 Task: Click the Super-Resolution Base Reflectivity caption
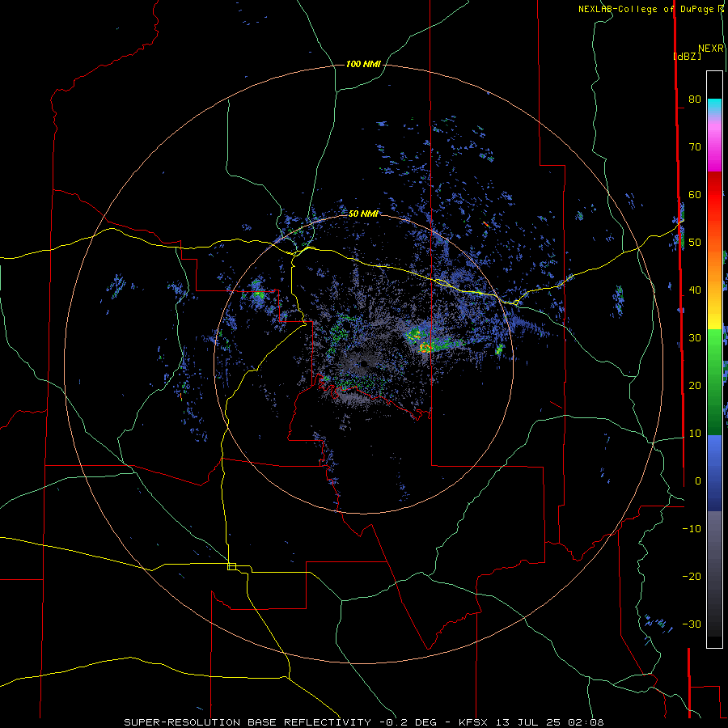coord(248,722)
